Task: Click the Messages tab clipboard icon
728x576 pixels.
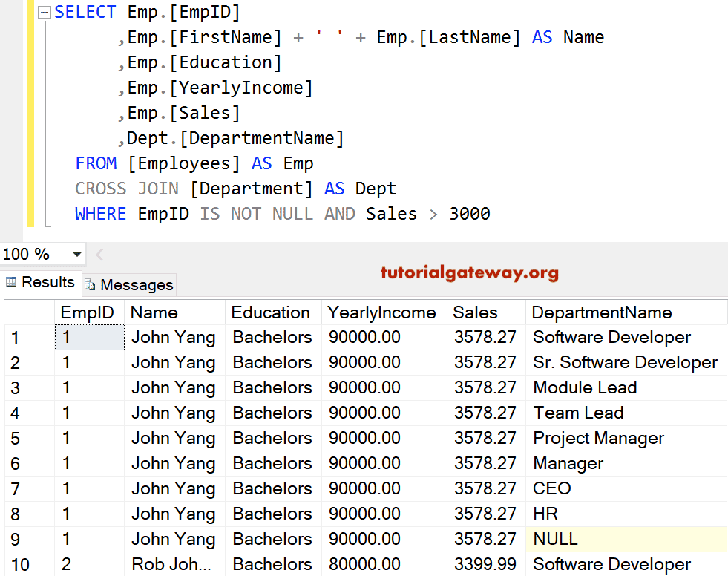Action: pyautogui.click(x=89, y=284)
